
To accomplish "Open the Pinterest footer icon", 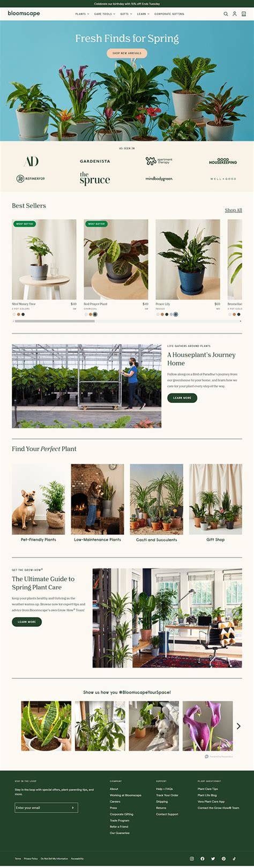I will pyautogui.click(x=223, y=858).
